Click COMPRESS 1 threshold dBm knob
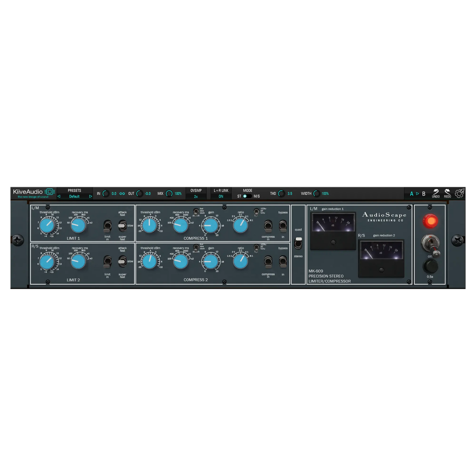Image resolution: width=476 pixels, height=476 pixels. [x=149, y=225]
